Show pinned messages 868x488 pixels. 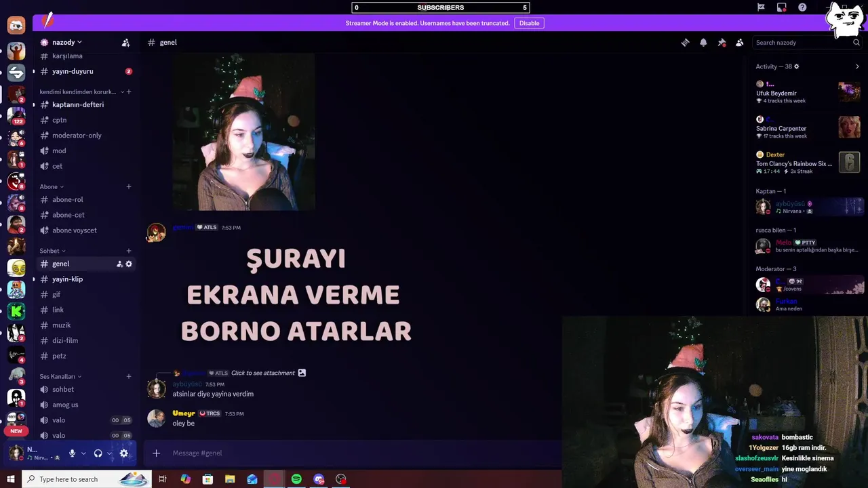pyautogui.click(x=722, y=42)
